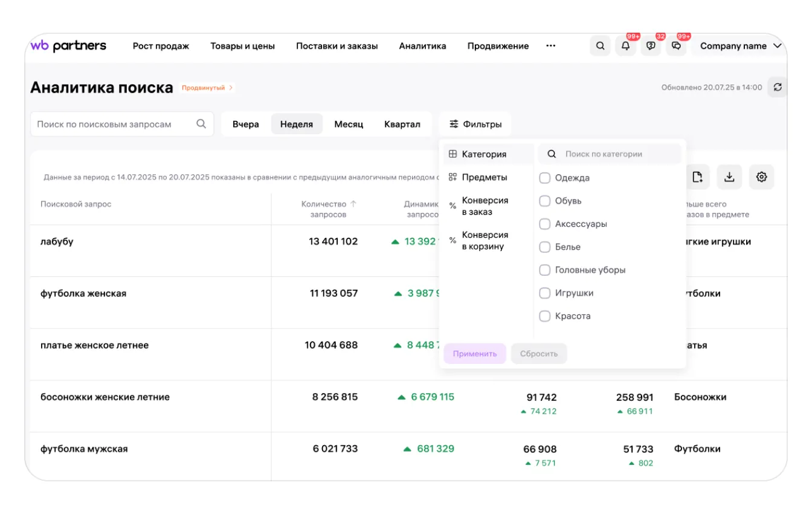Click the download table icon
Viewport: 812px width, 514px height.
pos(729,177)
